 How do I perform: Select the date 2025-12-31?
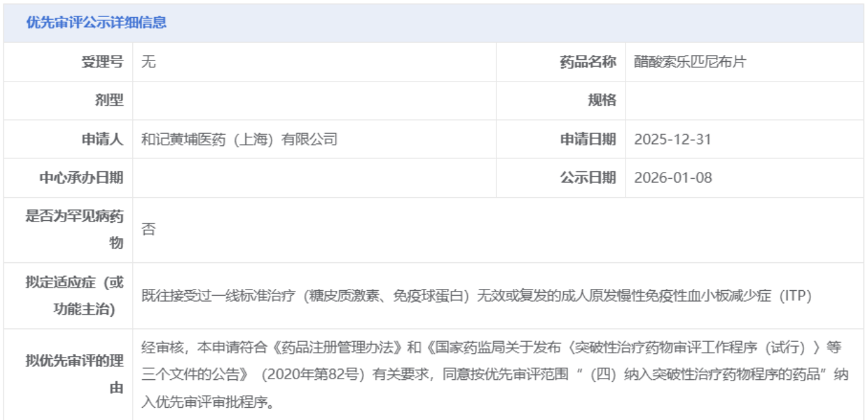point(672,139)
